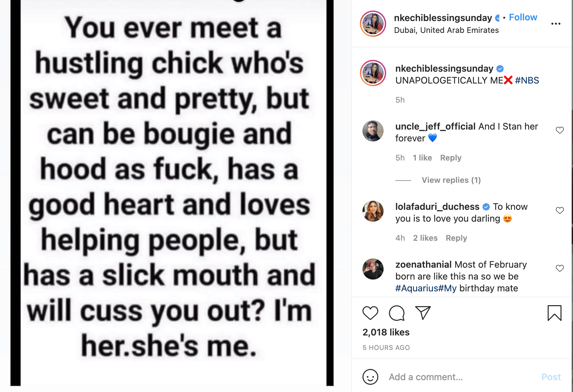Open lolafaduri_duchess's profile picture
Screen dimensions: 573x392
[x=373, y=211]
